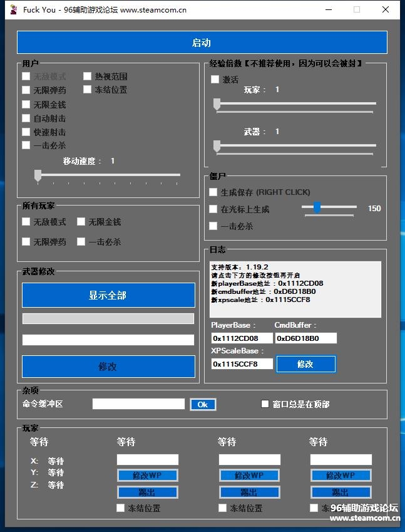Toggle second player's 冻结位置 checkbox

pos(120,508)
